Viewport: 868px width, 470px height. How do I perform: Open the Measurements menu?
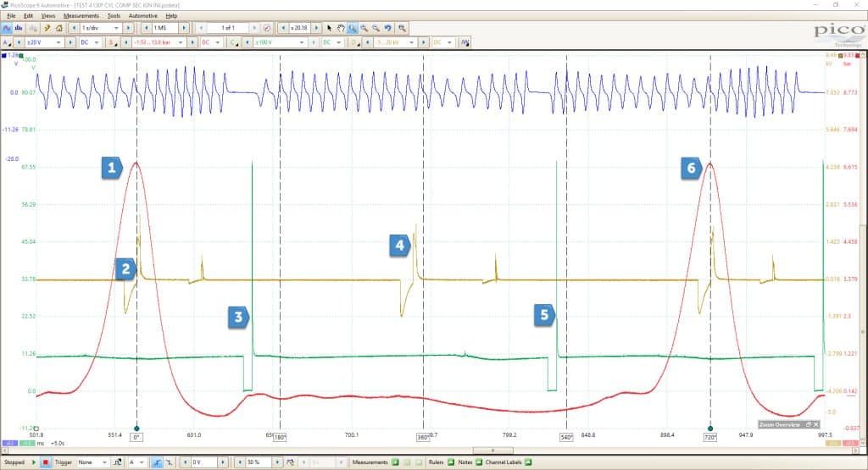tap(81, 16)
